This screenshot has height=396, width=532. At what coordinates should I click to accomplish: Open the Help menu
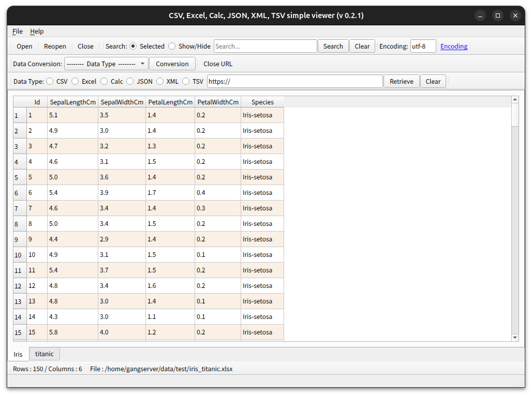coord(37,32)
